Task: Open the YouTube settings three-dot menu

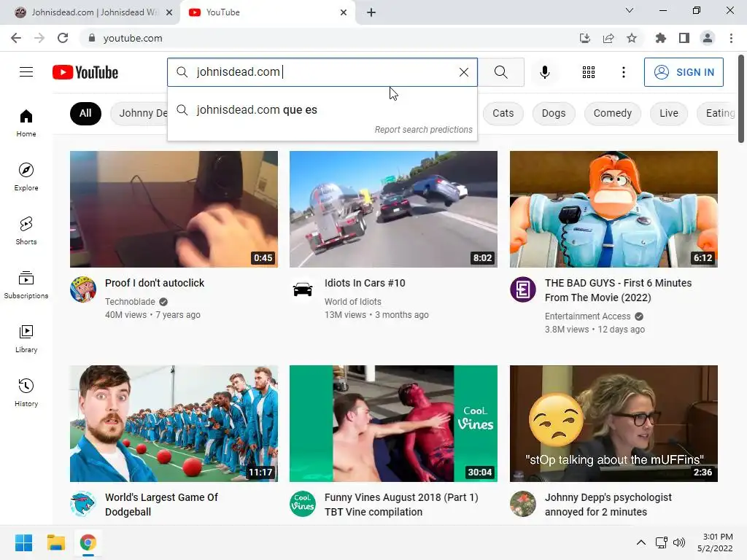Action: (x=623, y=72)
